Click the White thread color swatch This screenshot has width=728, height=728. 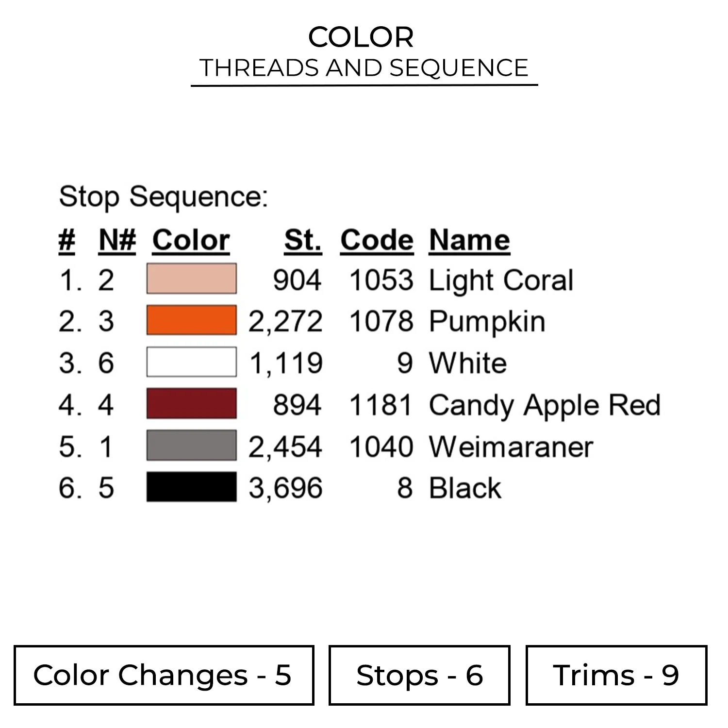click(191, 362)
